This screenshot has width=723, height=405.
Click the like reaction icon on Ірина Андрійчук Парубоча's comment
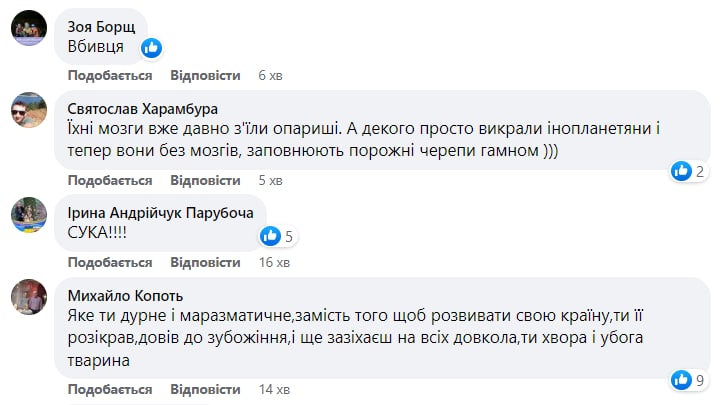pos(270,236)
